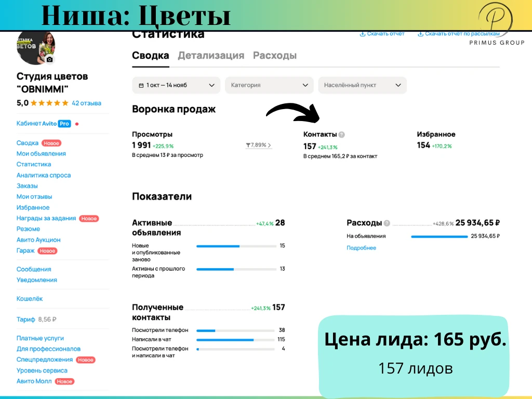The width and height of the screenshot is (532, 399).
Task: Go to Резюме
Action: coord(28,229)
